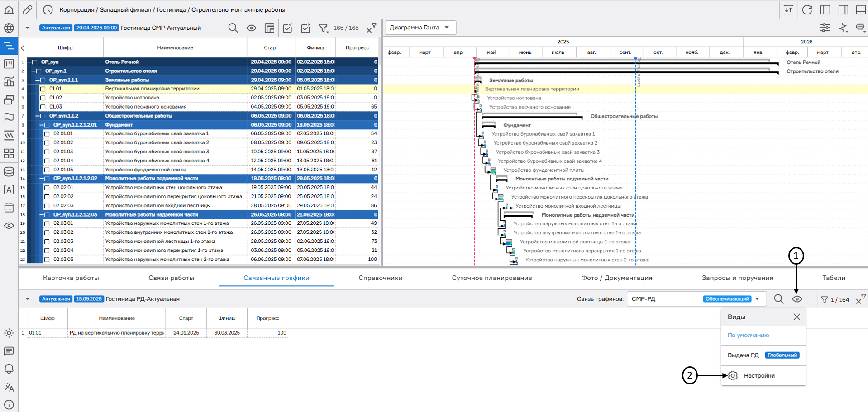Close the Виды popup panel
Screen dimensions: 868x412
point(796,317)
